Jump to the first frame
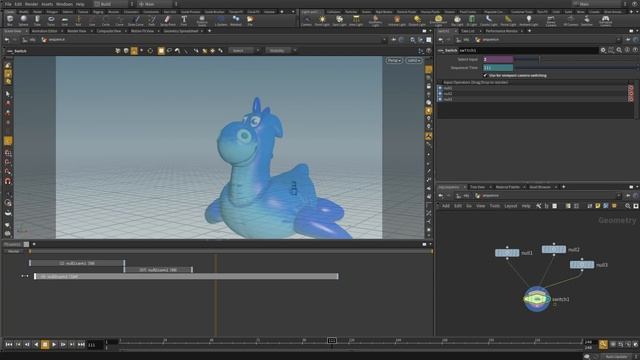Screen dimensions: 640x360 (9, 345)
